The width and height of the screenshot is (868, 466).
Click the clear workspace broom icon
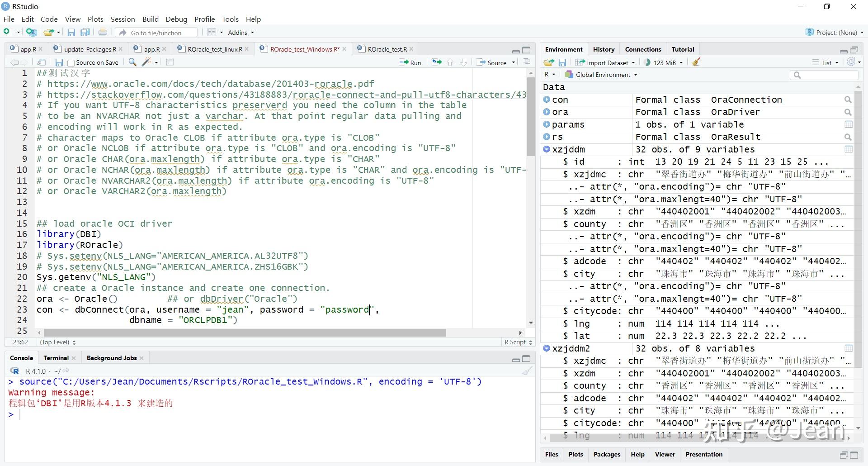(696, 62)
